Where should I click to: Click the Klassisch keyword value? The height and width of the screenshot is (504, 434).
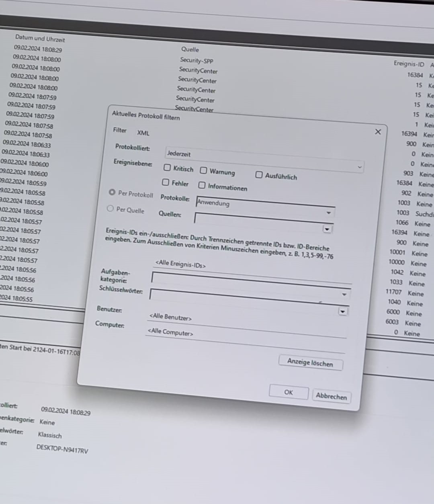[x=50, y=435]
